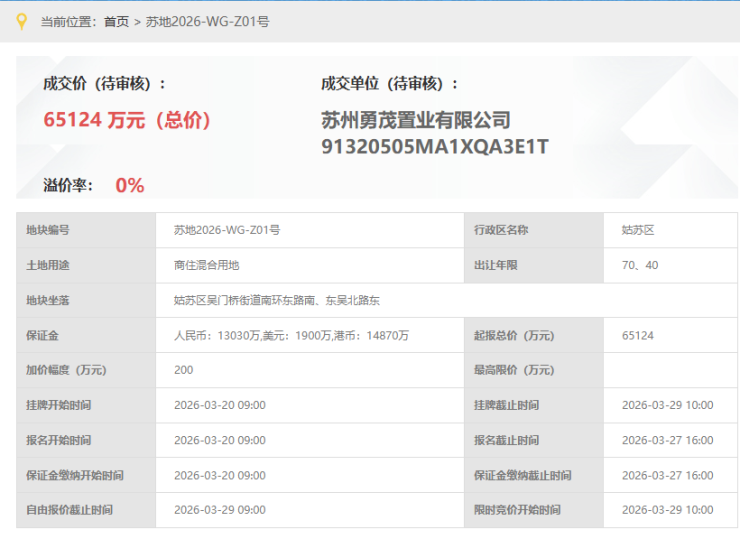Select the 报名开始时间 value 2026-03-20 09:00
The image size is (740, 539).
[220, 440]
